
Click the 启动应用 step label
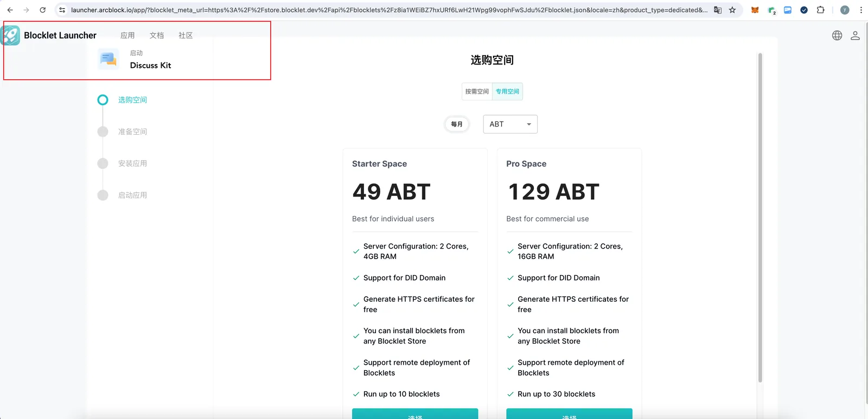pyautogui.click(x=132, y=195)
